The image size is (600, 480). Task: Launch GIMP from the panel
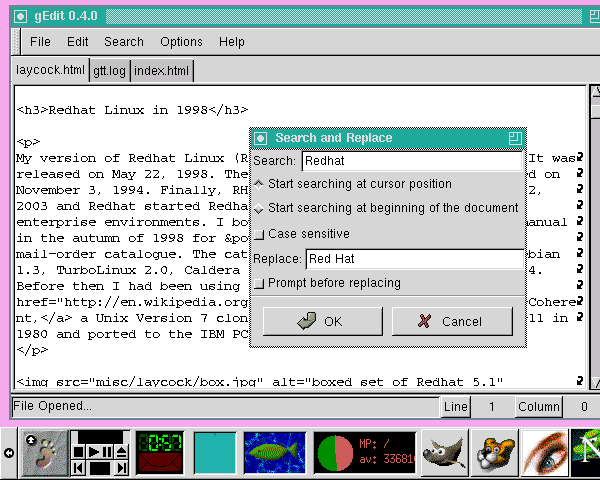click(445, 452)
